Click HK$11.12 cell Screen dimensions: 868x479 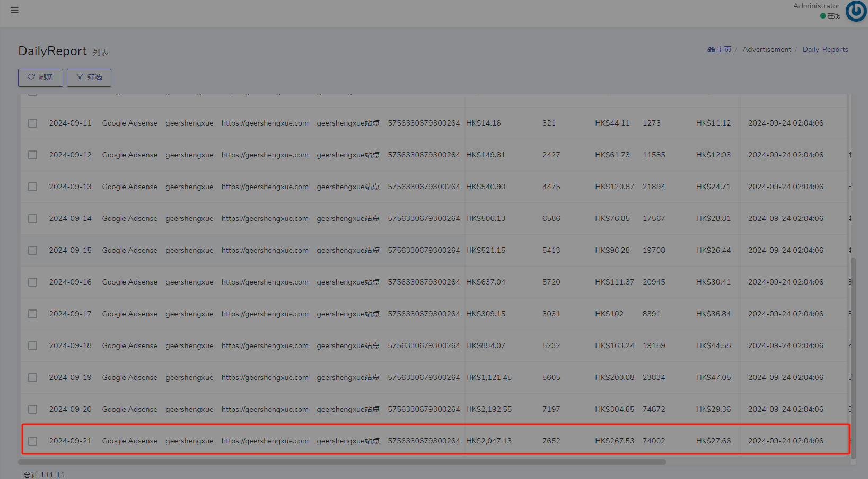click(713, 123)
